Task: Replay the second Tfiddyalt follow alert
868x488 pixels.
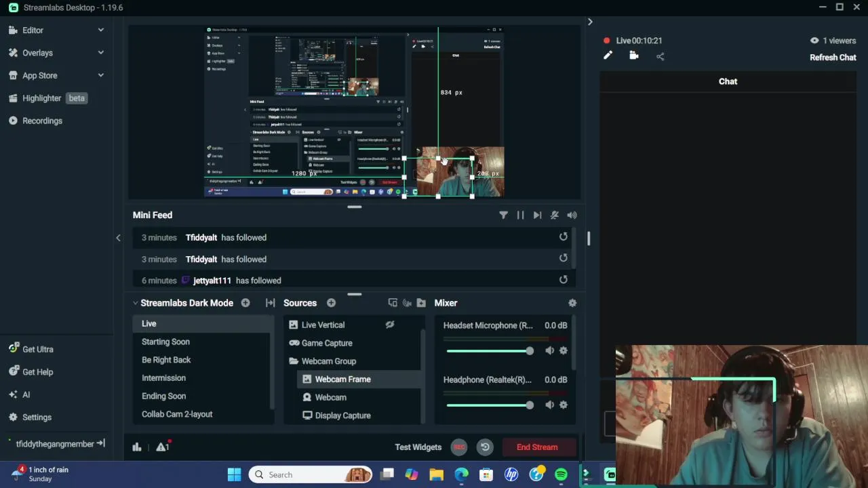Action: pos(563,258)
